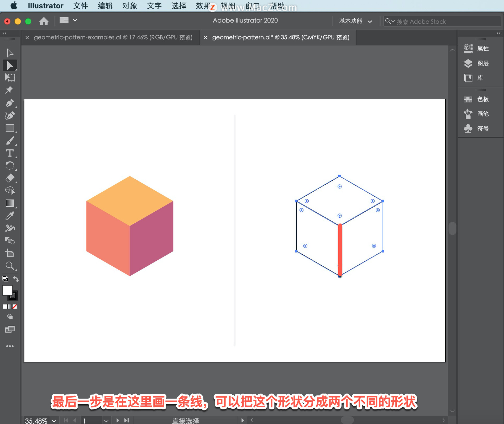The height and width of the screenshot is (424, 504).
Task: Close geometric-pattern-examples.ai tab
Action: pyautogui.click(x=27, y=38)
